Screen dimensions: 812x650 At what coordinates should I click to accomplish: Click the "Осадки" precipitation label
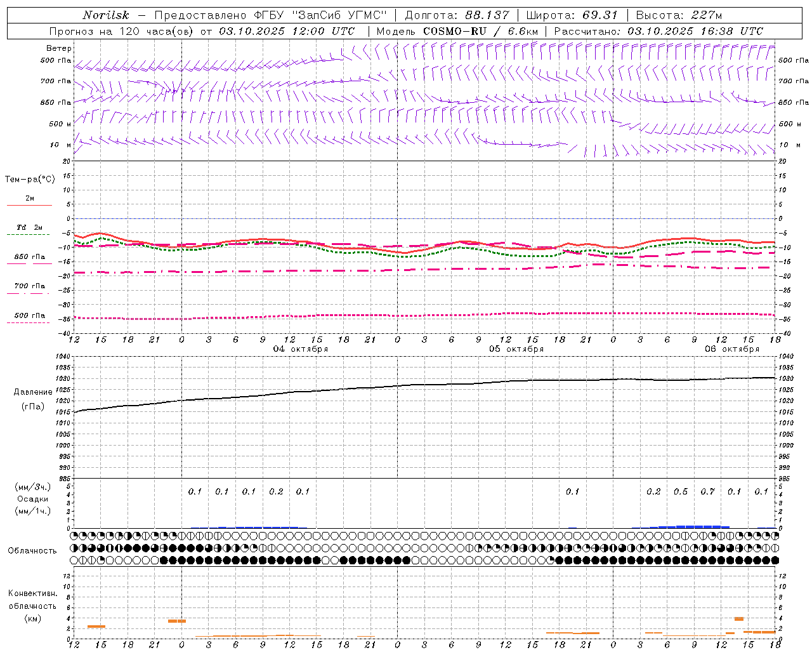pyautogui.click(x=33, y=499)
